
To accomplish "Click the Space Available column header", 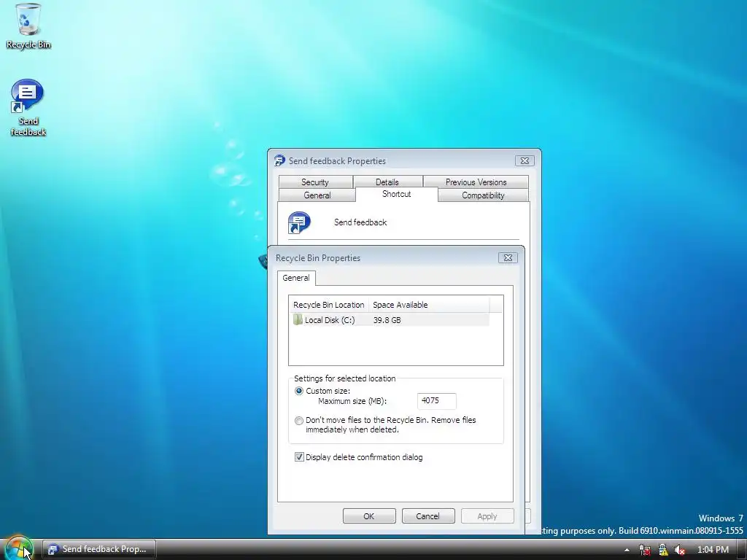I will point(429,305).
